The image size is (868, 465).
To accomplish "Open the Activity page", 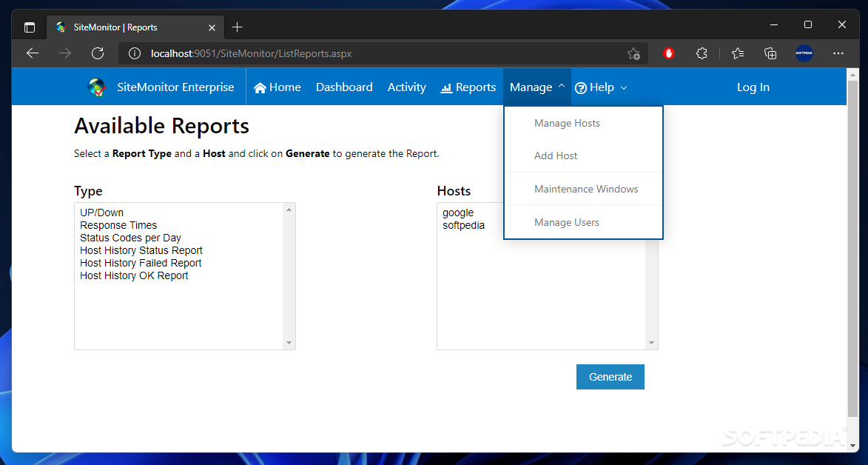I will 407,87.
